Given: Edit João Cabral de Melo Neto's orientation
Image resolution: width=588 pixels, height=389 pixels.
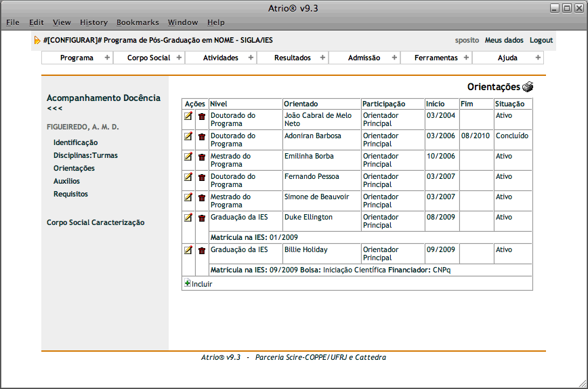Looking at the screenshot, I should tap(188, 117).
